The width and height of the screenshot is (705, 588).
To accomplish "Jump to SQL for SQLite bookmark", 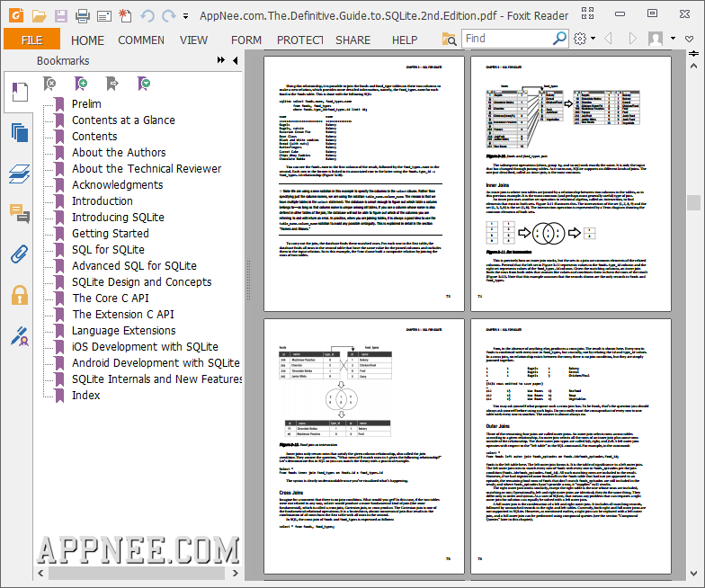I will [x=108, y=250].
